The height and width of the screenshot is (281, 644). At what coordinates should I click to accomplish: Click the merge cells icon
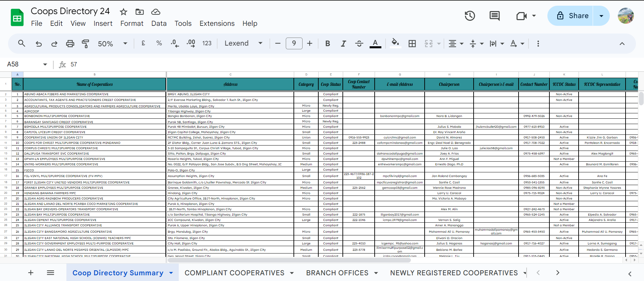tap(429, 44)
